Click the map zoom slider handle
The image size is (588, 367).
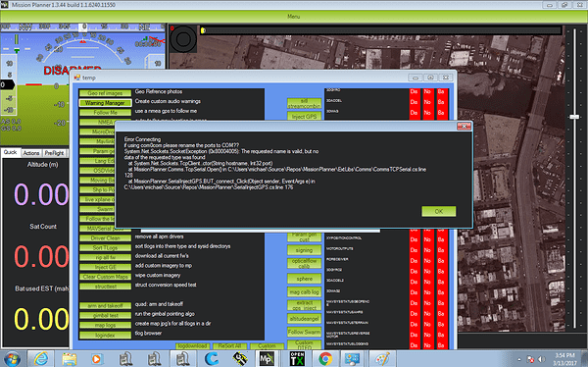574,117
